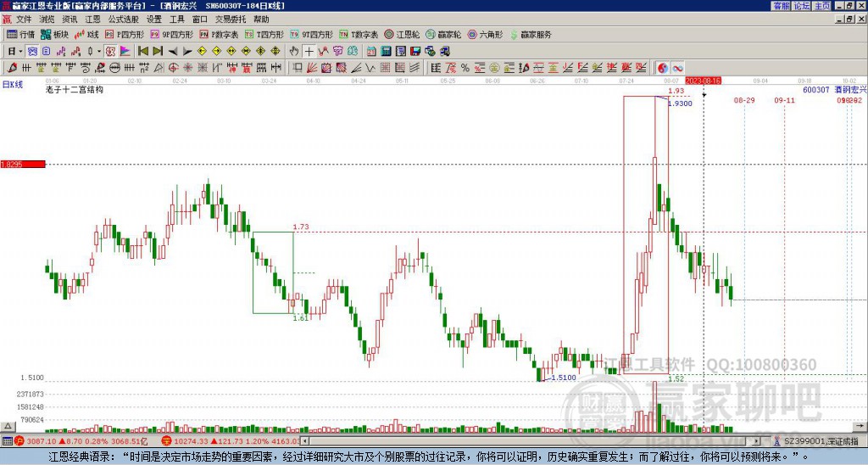Click the four-way yellow diamond arrow icon
This screenshot has height=465, width=868.
pos(275,52)
